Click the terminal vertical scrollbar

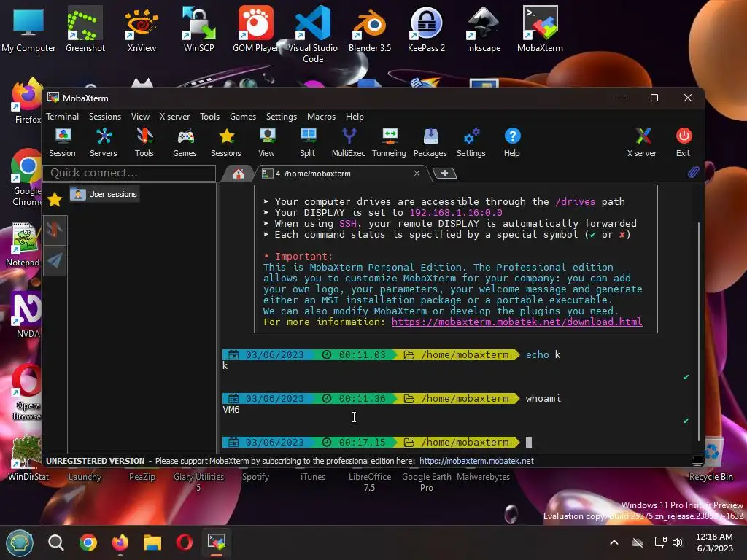[x=698, y=331]
